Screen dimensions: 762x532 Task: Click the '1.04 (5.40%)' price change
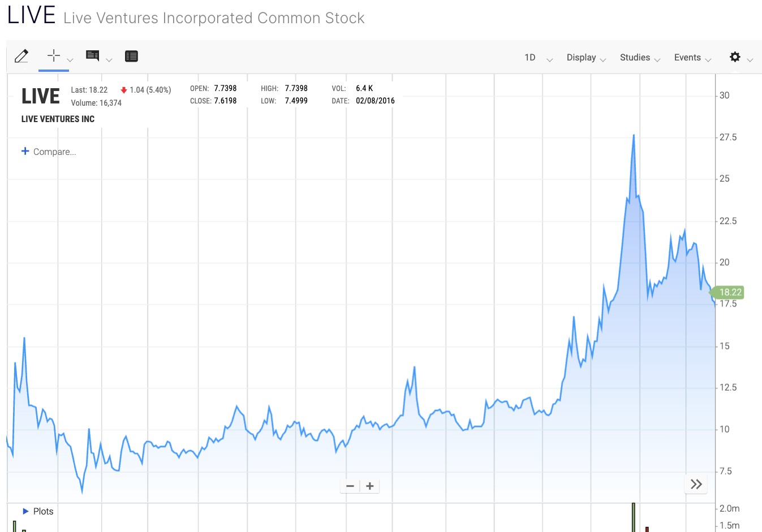[146, 90]
